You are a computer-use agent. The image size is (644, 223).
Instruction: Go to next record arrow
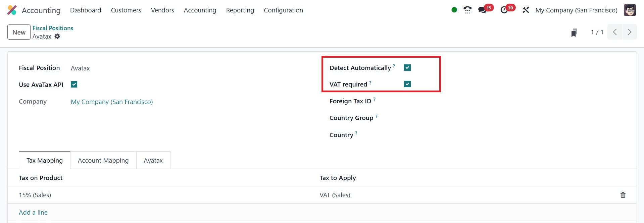click(629, 32)
